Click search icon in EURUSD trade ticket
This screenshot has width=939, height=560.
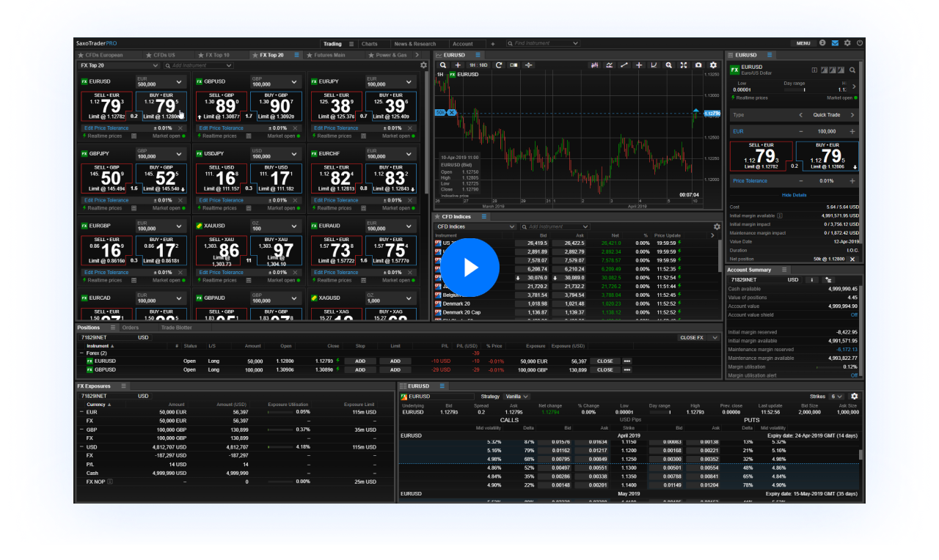point(852,70)
